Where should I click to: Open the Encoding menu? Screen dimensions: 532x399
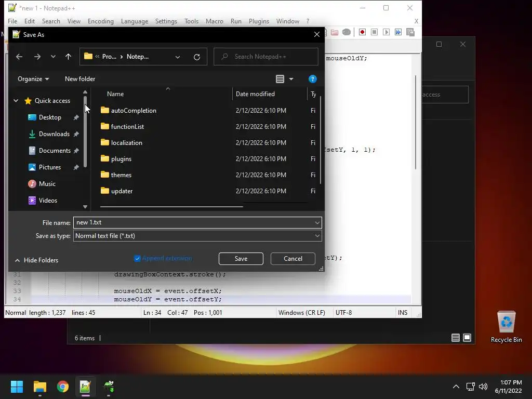(x=101, y=21)
